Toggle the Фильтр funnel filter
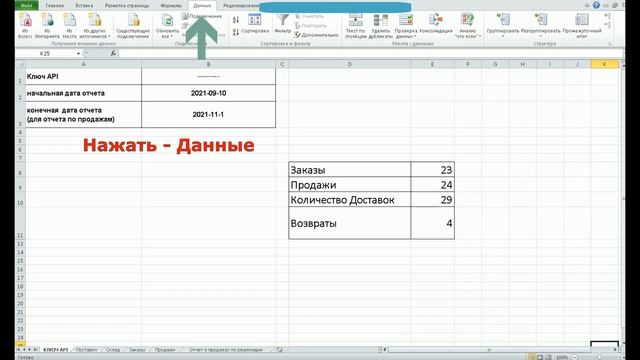The image size is (640, 360). tap(282, 24)
